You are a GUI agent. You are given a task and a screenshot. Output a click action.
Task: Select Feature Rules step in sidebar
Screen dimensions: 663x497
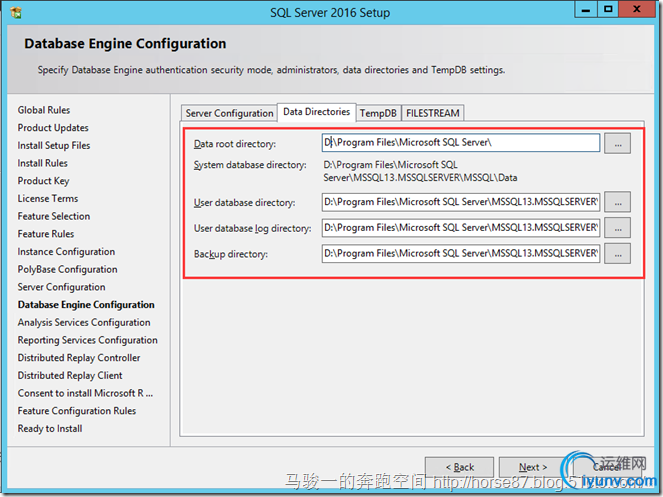tap(46, 234)
